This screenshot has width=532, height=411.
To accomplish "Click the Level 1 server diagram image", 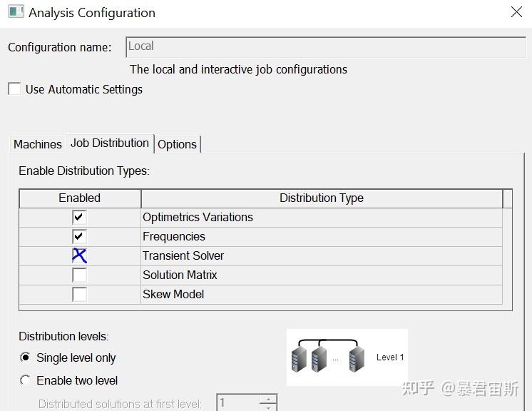I will pos(347,357).
